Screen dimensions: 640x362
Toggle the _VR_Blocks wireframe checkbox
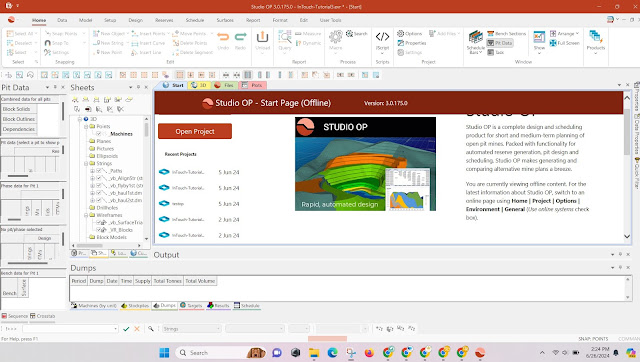tap(98, 230)
